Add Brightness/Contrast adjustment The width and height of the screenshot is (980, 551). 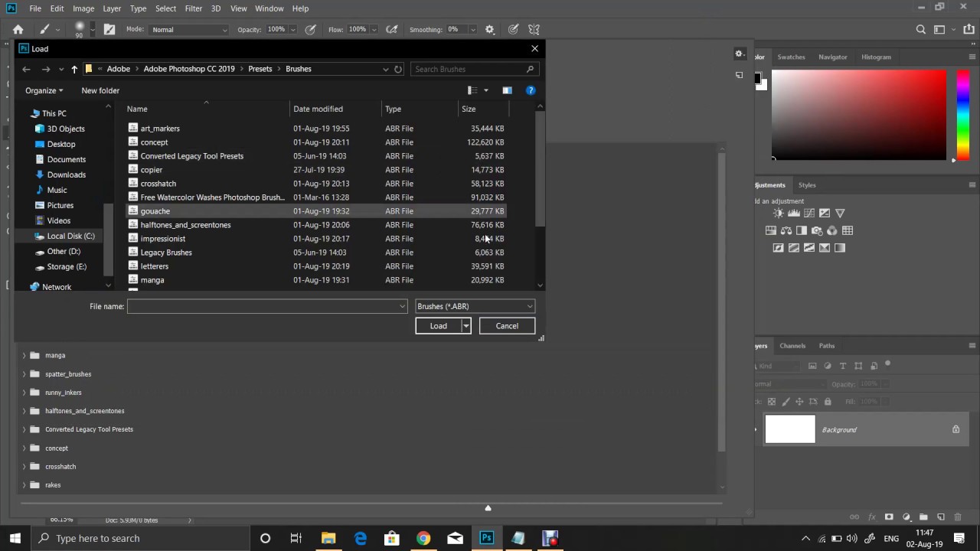779,213
